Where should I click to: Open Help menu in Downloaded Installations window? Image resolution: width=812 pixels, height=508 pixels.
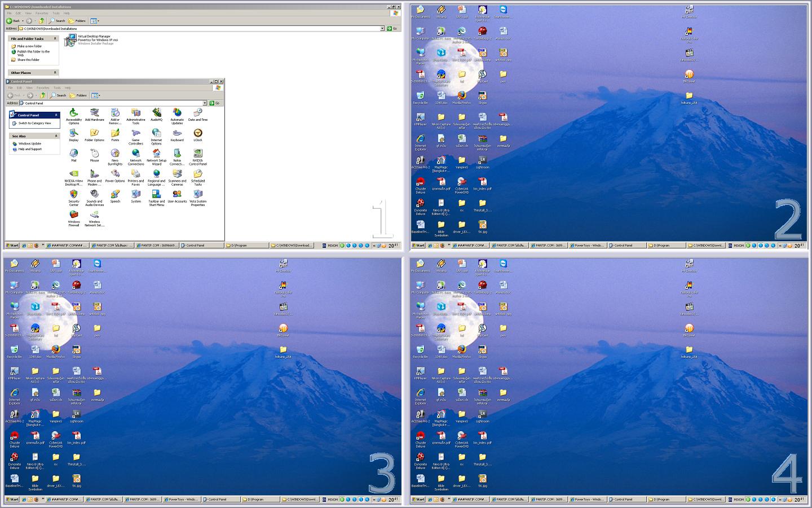67,13
